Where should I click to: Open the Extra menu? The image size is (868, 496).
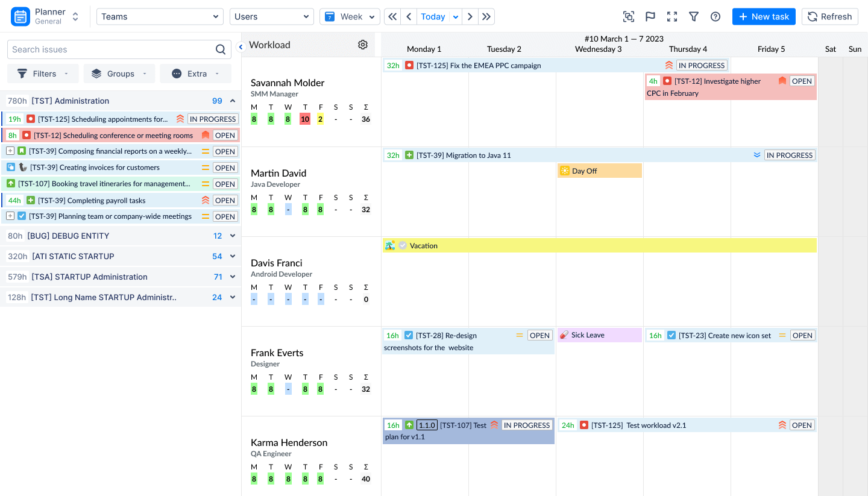point(195,73)
